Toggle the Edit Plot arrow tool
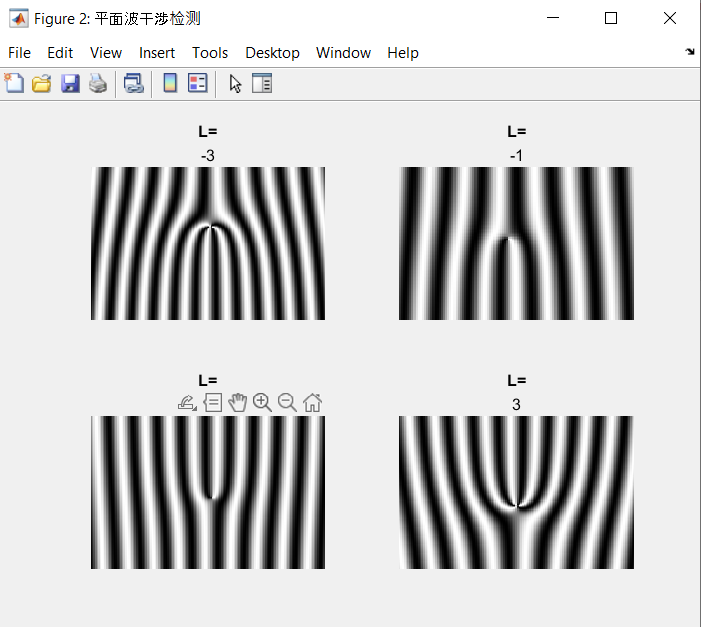This screenshot has width=701, height=627. 235,84
